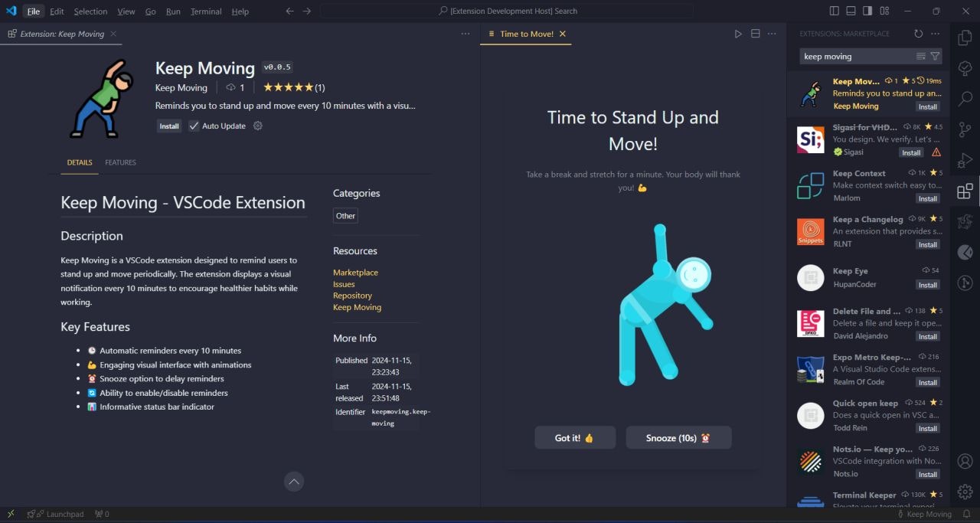Image resolution: width=980 pixels, height=523 pixels.
Task: Toggle Panel layout icon
Action: pyautogui.click(x=851, y=11)
